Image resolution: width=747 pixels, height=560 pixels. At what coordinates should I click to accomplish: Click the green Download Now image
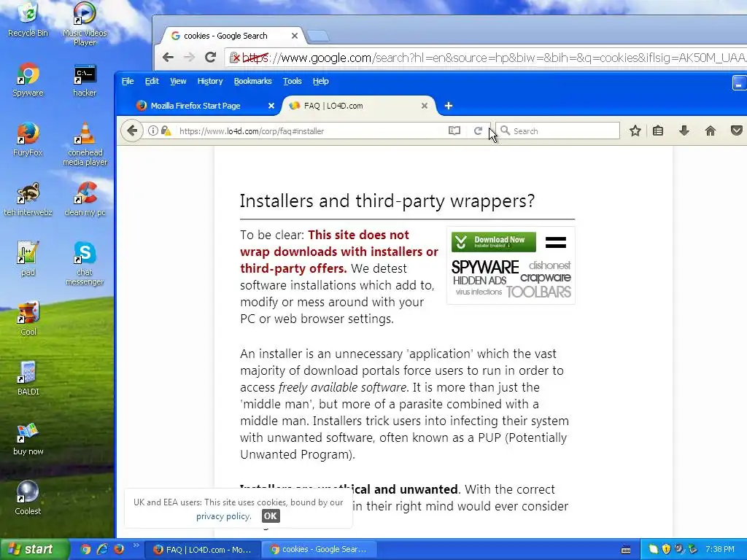(x=494, y=242)
